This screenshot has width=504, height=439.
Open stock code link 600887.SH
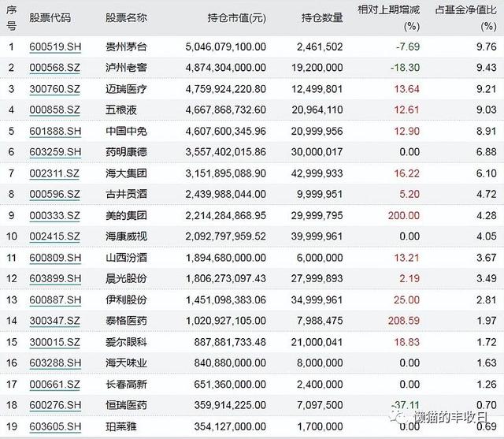[x=55, y=300]
